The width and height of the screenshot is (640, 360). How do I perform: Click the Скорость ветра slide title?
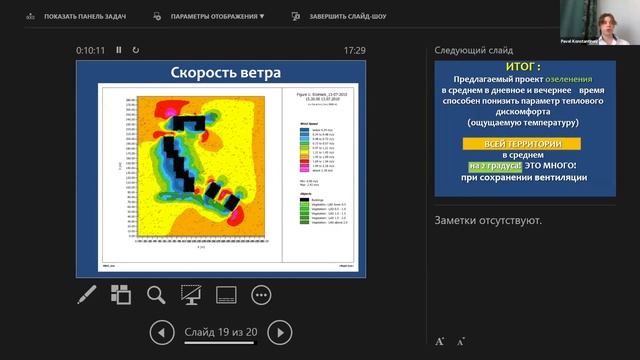(226, 73)
